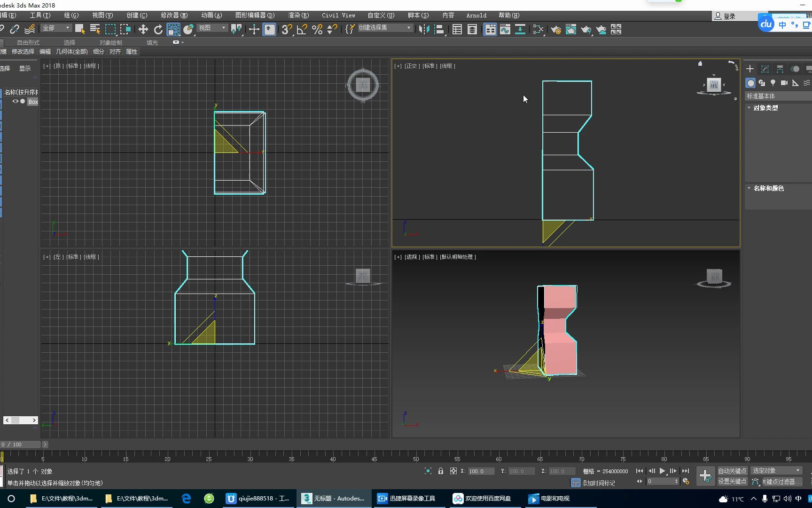The width and height of the screenshot is (812, 508).
Task: Open the Modify panel tab icon
Action: [765, 69]
